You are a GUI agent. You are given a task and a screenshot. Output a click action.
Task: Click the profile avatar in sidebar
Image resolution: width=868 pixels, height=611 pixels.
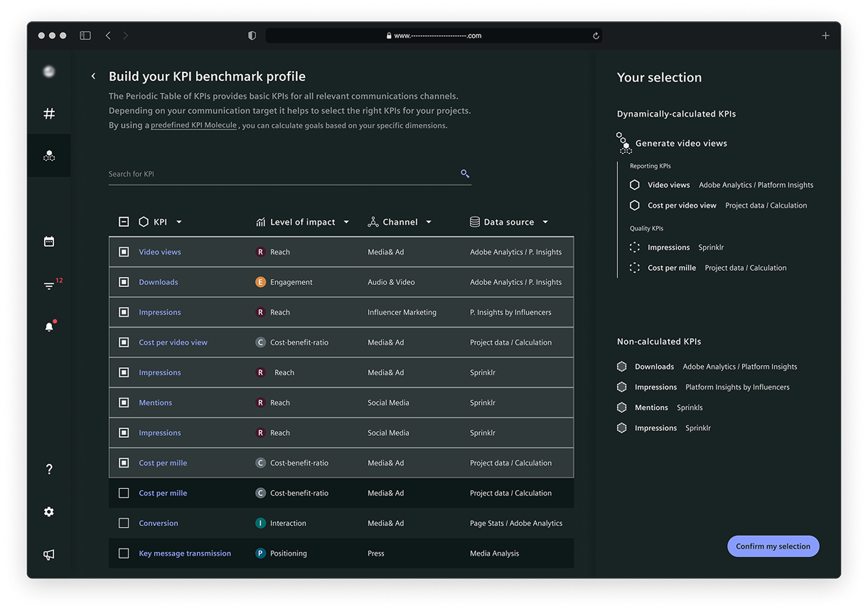tap(49, 71)
